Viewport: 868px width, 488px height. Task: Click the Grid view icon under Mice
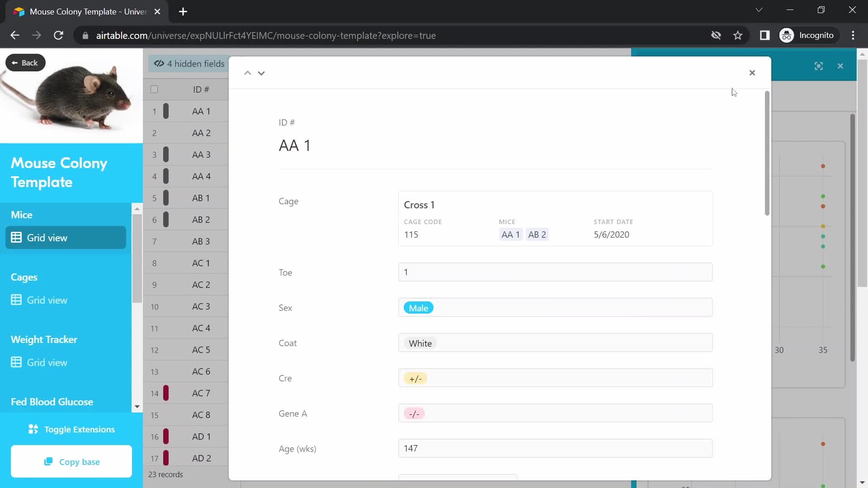pos(15,237)
